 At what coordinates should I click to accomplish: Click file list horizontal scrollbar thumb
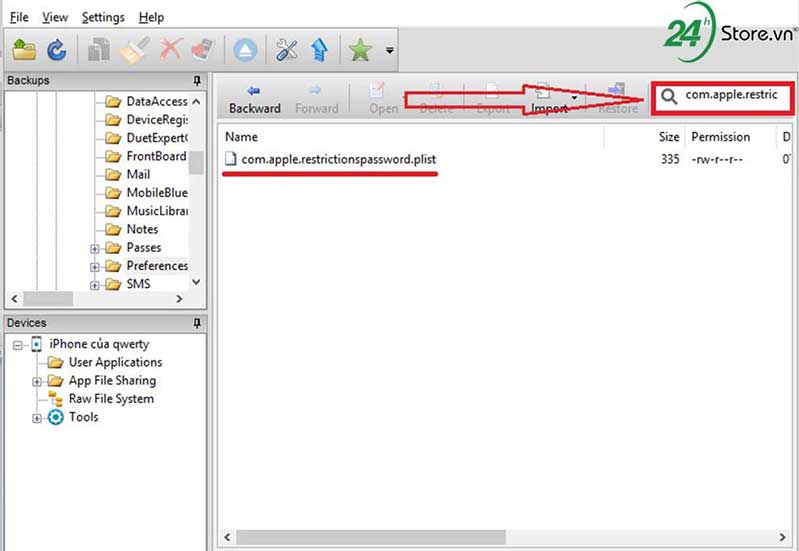[371, 537]
